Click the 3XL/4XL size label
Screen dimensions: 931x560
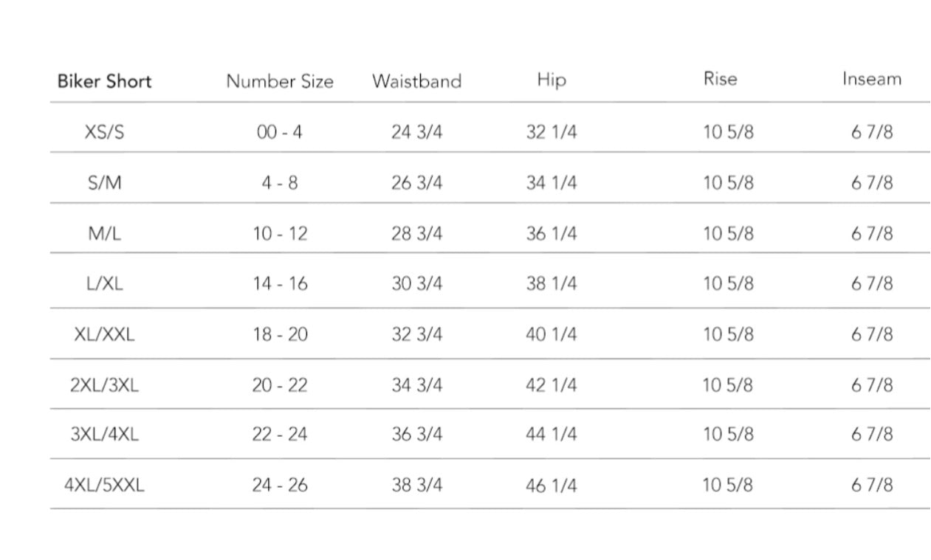click(x=104, y=435)
